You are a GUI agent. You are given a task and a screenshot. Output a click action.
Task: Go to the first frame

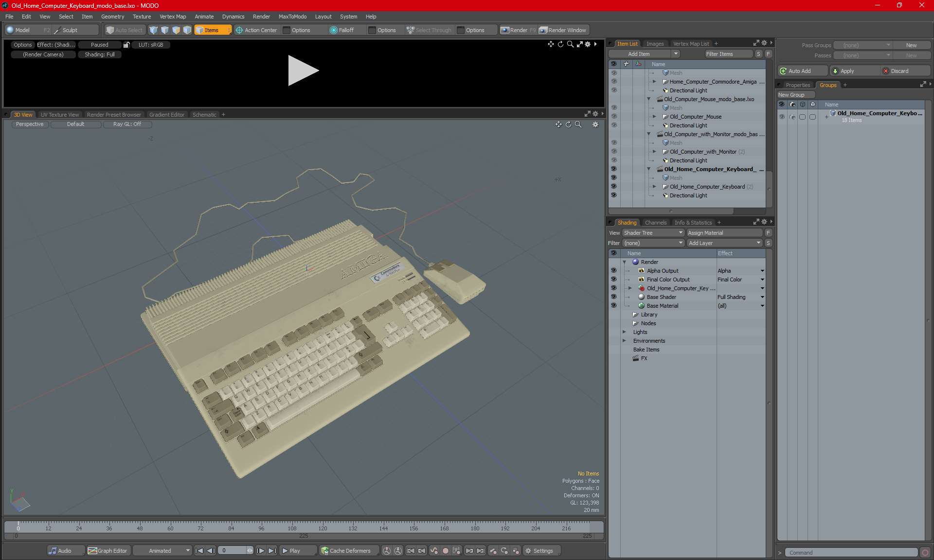[x=199, y=551]
